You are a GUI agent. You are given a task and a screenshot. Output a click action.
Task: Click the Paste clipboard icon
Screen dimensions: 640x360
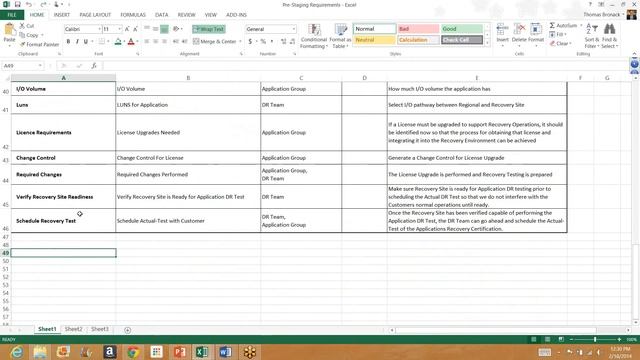(x=9, y=30)
